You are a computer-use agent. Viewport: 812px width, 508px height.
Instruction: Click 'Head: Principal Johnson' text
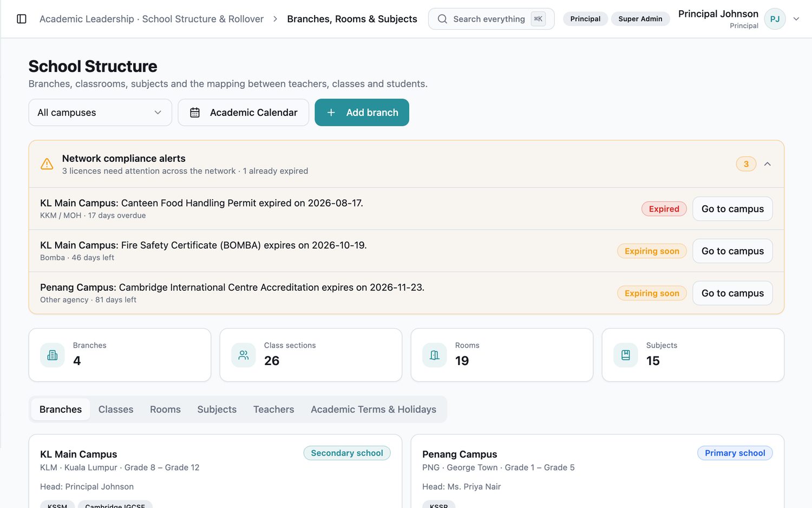click(x=87, y=487)
